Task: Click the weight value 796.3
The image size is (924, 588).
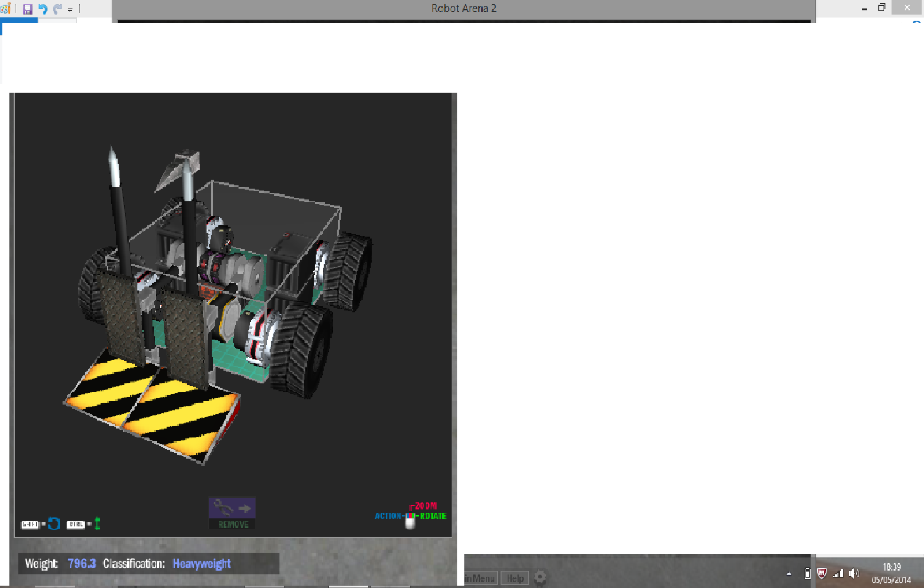Action: click(82, 563)
